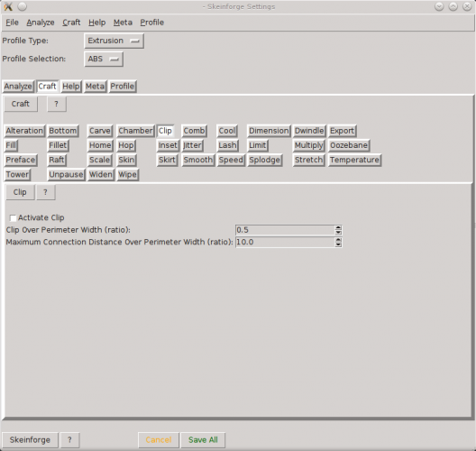Open the Meta menu in menu bar
This screenshot has height=451, width=476.
[x=123, y=23]
